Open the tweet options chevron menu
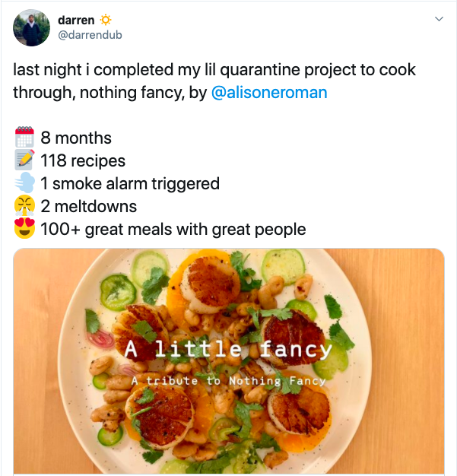457x476 pixels. pos(439,19)
